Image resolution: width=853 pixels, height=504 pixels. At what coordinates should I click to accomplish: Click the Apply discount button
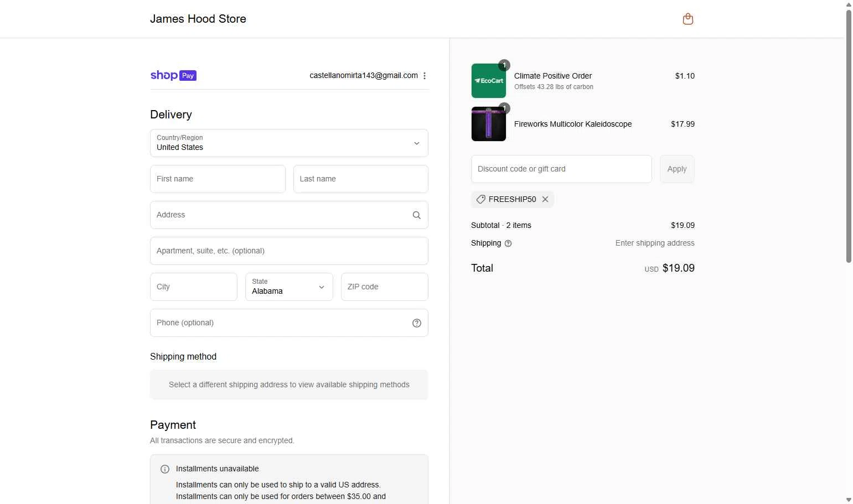coord(677,169)
